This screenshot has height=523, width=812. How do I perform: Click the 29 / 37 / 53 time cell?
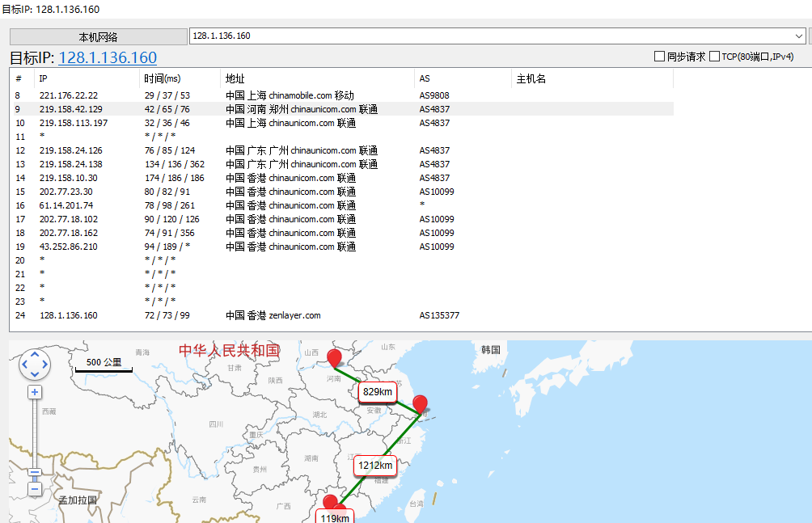click(167, 95)
